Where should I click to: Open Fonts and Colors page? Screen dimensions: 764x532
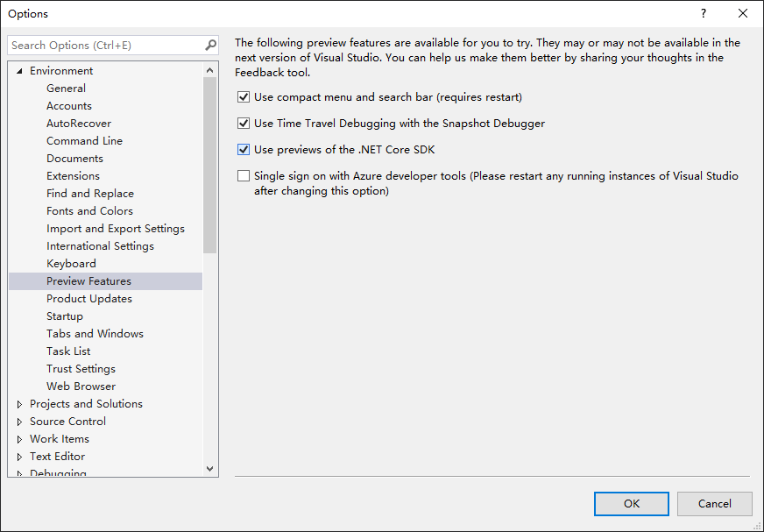[89, 211]
